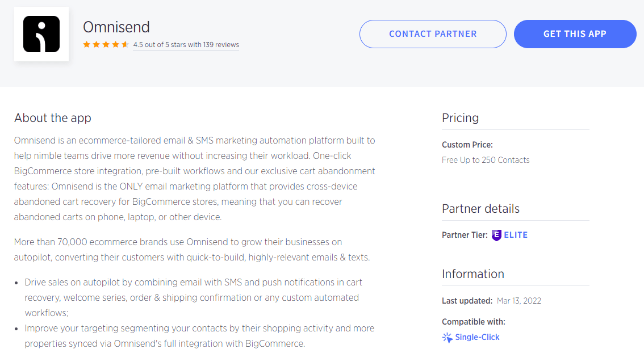Image resolution: width=644 pixels, height=349 pixels.
Task: Click the Elite partner tier badge icon
Action: [496, 236]
